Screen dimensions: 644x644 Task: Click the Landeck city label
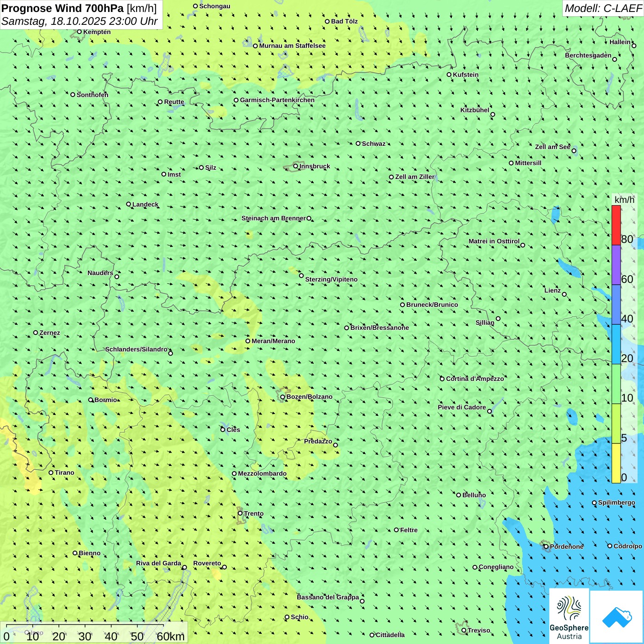pyautogui.click(x=145, y=204)
